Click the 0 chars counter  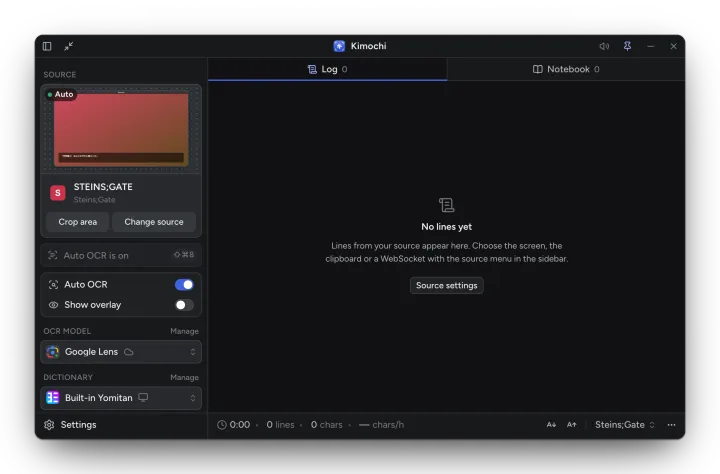pos(326,425)
